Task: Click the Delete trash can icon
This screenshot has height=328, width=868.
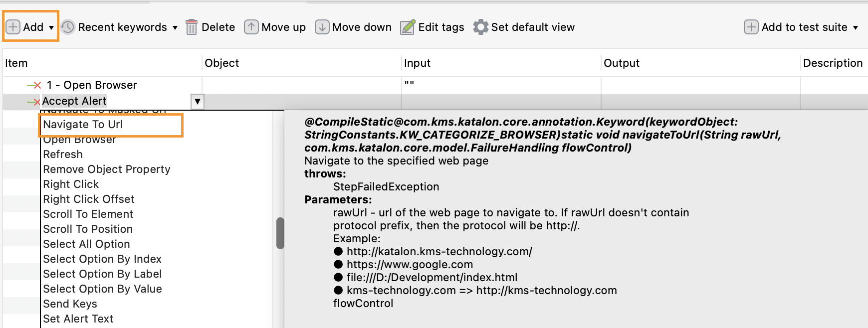Action: [192, 27]
